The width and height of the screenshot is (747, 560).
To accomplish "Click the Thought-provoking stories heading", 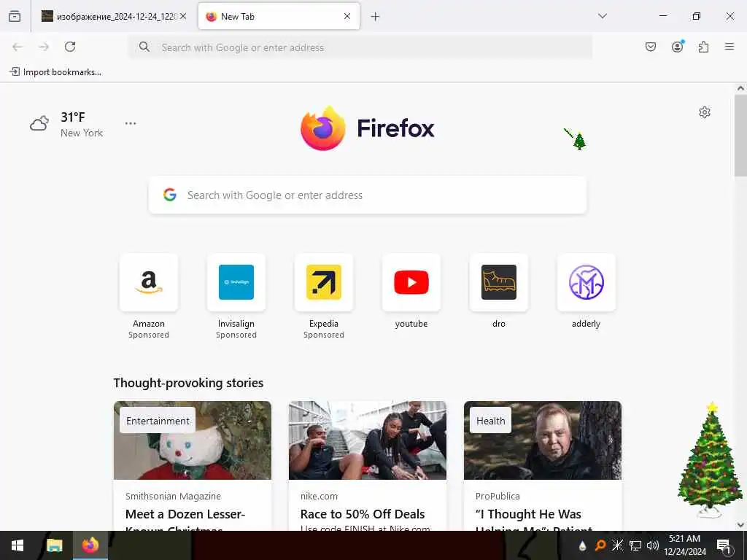I will click(188, 383).
